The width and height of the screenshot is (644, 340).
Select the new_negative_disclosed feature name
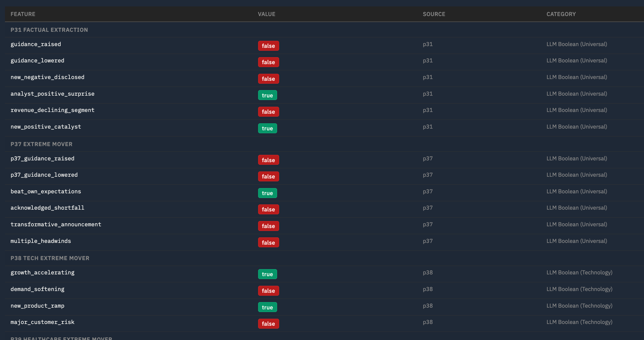coord(47,77)
